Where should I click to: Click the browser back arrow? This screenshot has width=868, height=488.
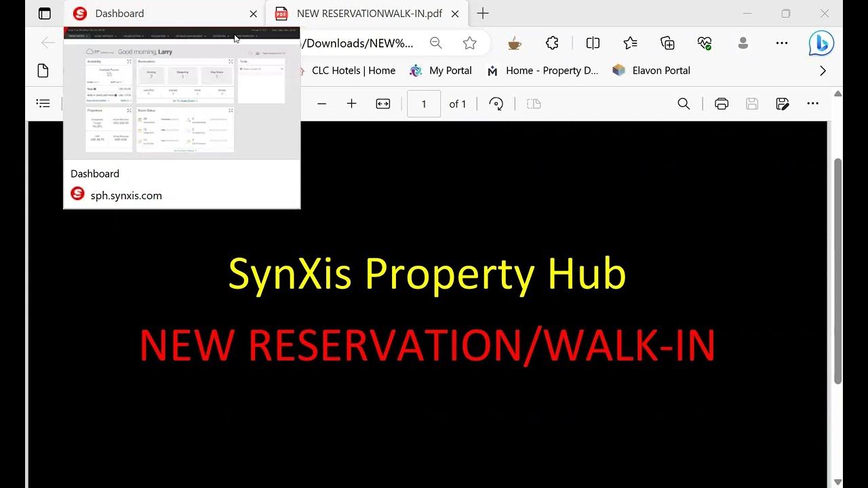[47, 43]
